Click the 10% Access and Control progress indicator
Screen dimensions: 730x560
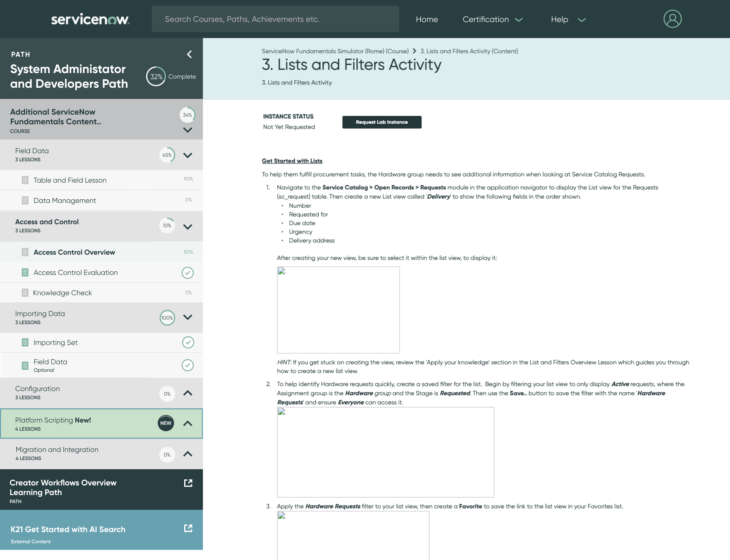coord(167,226)
